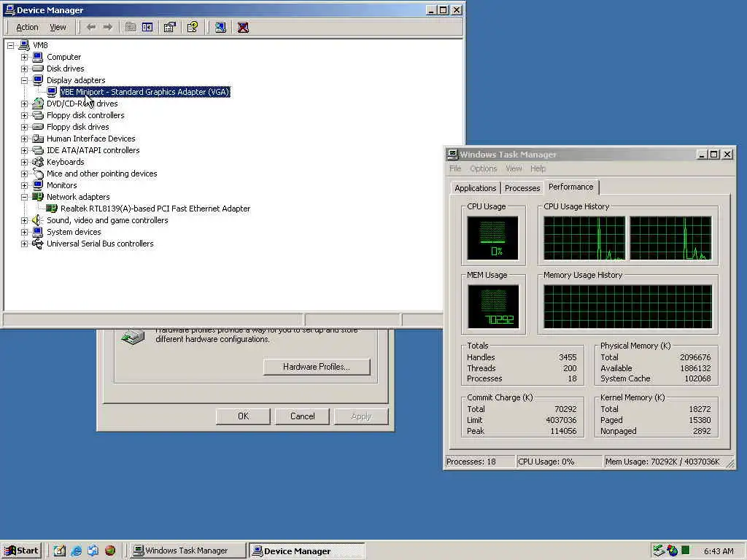
Task: Click the Uninstall device toolbar icon
Action: (x=243, y=27)
